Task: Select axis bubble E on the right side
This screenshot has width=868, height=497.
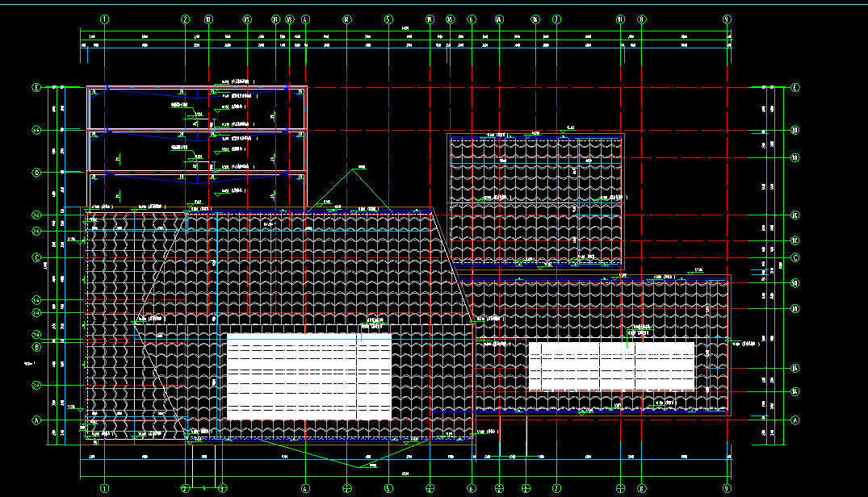Action: tap(795, 87)
